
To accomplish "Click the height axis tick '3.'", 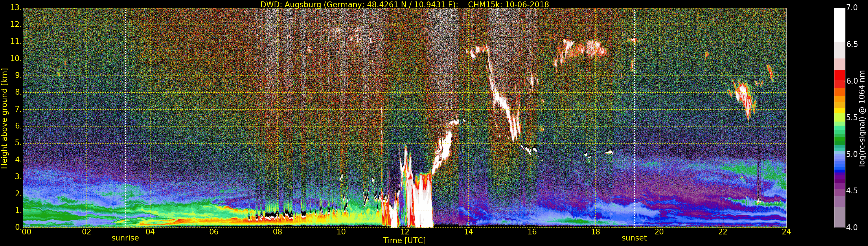I will 18,177.
